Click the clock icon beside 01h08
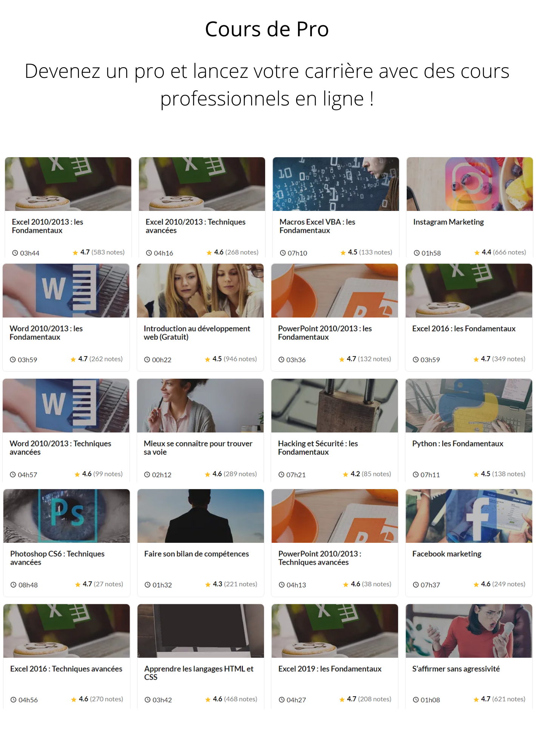The height and width of the screenshot is (756, 534). point(416,700)
